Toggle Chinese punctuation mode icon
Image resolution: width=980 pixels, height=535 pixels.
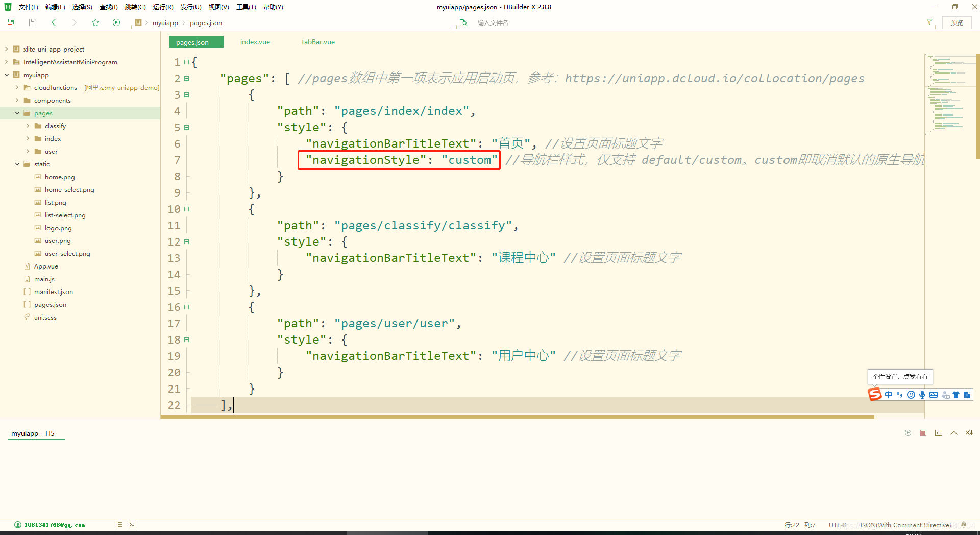900,395
